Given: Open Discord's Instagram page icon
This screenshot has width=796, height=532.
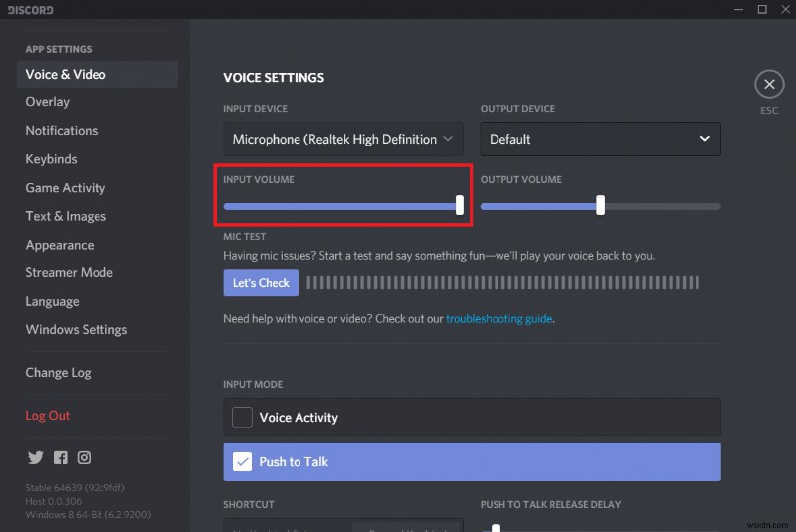Looking at the screenshot, I should pos(84,458).
